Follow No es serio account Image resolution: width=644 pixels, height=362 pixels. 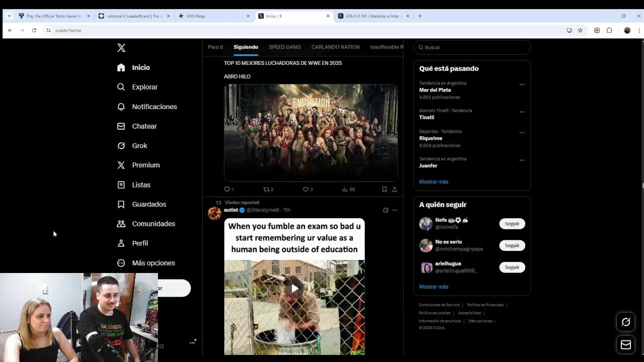[512, 245]
